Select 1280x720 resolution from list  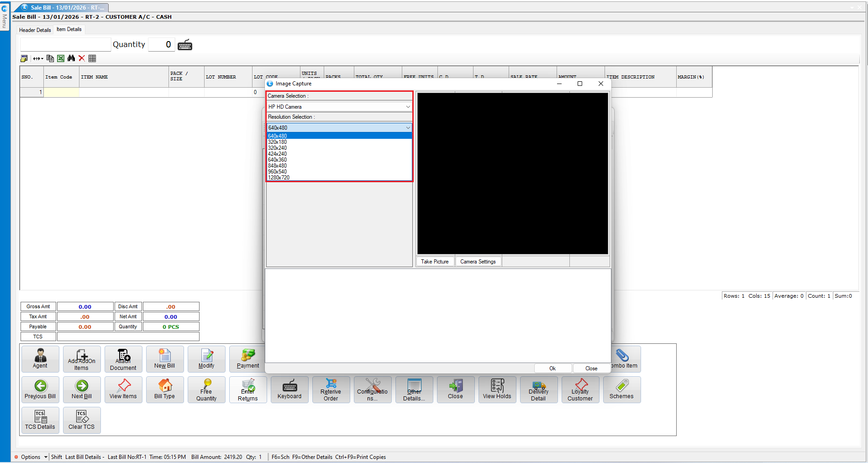[279, 178]
